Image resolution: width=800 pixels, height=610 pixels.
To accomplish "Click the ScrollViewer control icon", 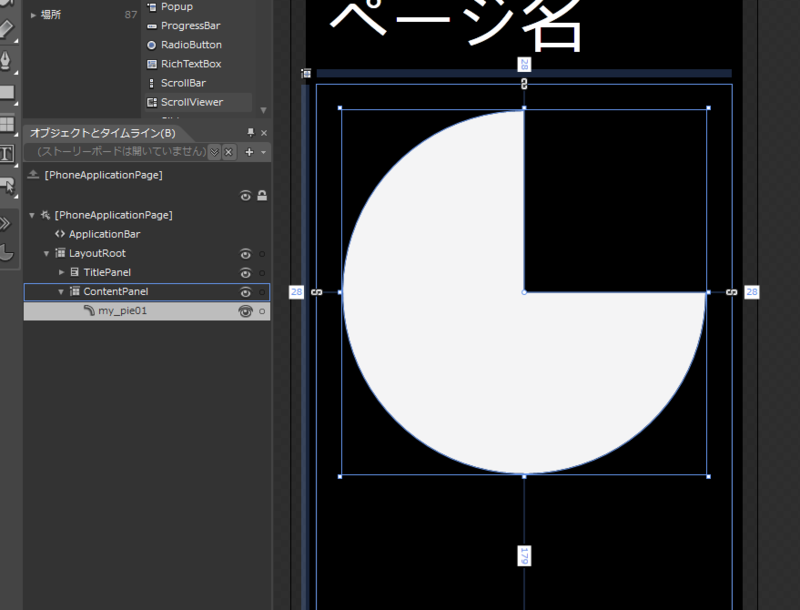I will click(152, 102).
